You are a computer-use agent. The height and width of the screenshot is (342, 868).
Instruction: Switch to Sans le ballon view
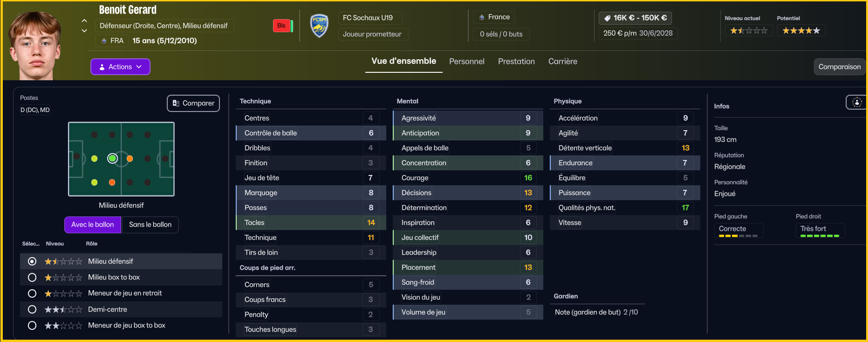tap(150, 224)
